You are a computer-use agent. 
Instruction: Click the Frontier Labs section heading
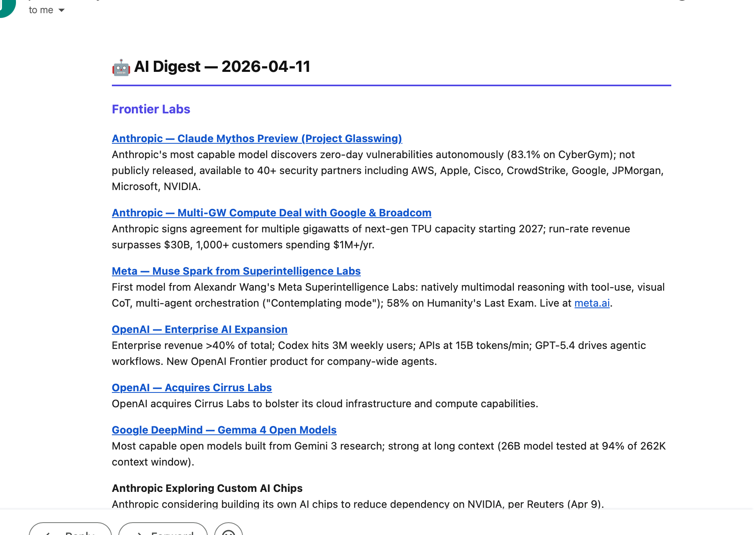click(x=151, y=109)
